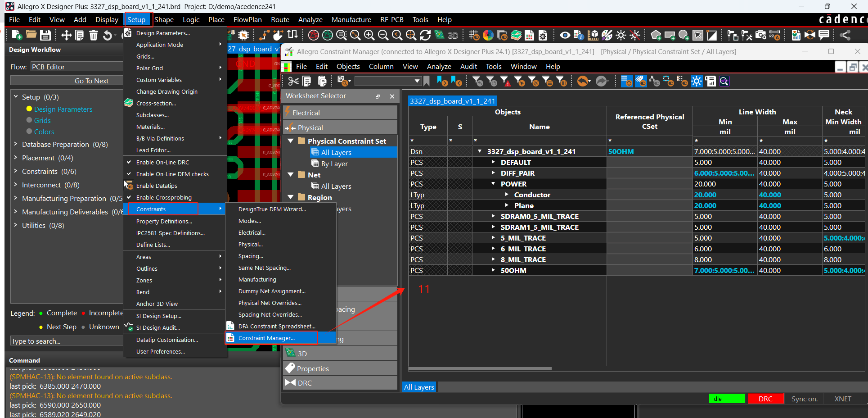The height and width of the screenshot is (418, 868).
Task: Click the Cut scissors icon in Constraint Manager
Action: (293, 81)
